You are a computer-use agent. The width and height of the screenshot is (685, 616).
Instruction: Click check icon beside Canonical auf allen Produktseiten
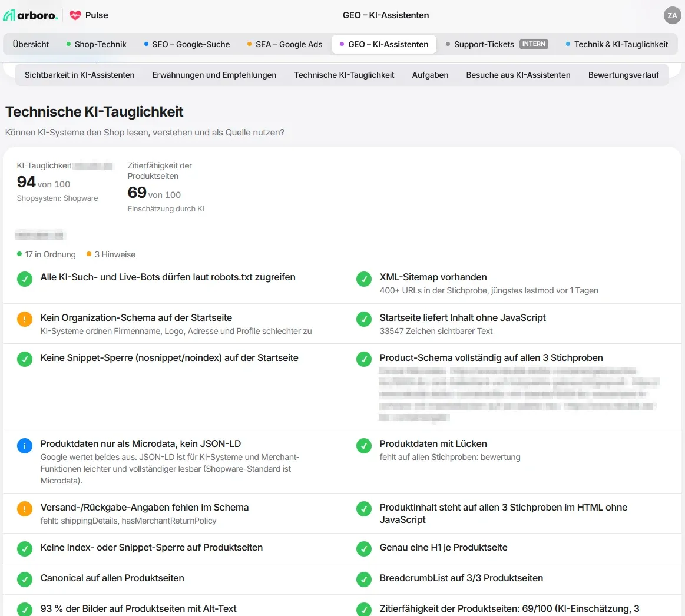25,579
